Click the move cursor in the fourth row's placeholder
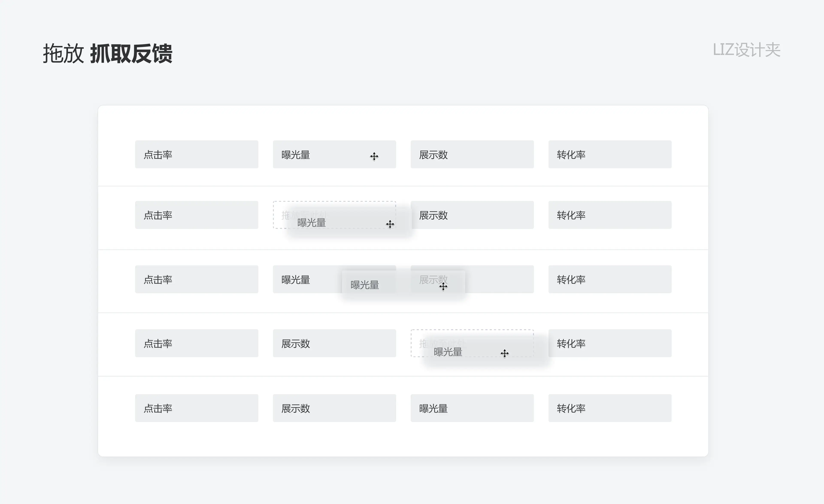 coord(505,353)
